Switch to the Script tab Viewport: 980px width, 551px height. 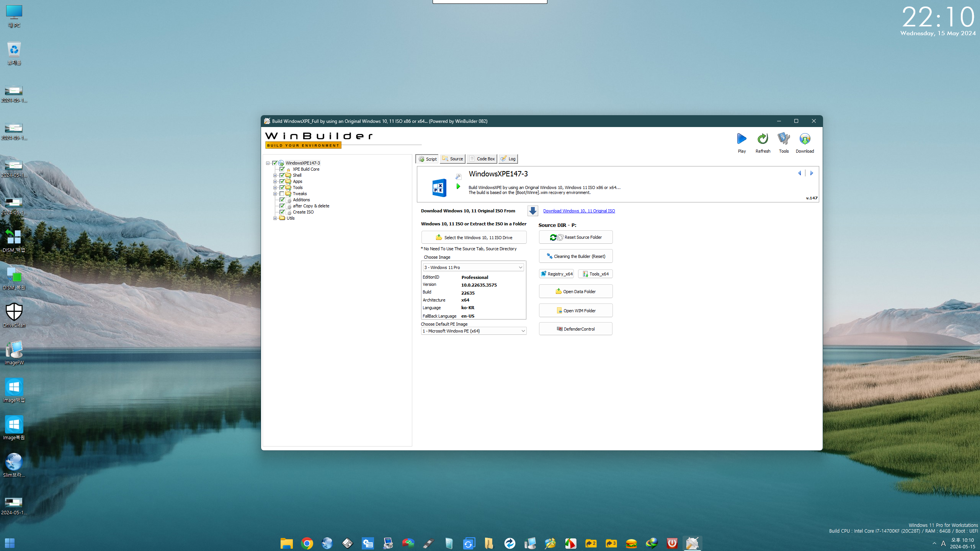(427, 159)
